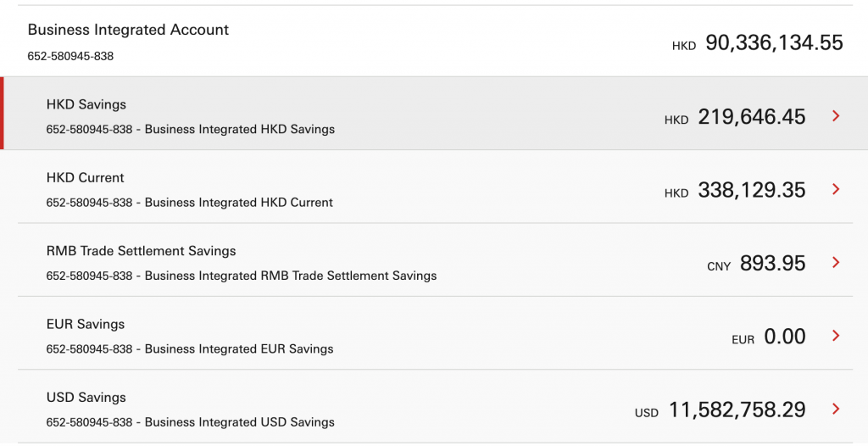
Task: Click the Business Integrated Account heading
Action: point(129,30)
